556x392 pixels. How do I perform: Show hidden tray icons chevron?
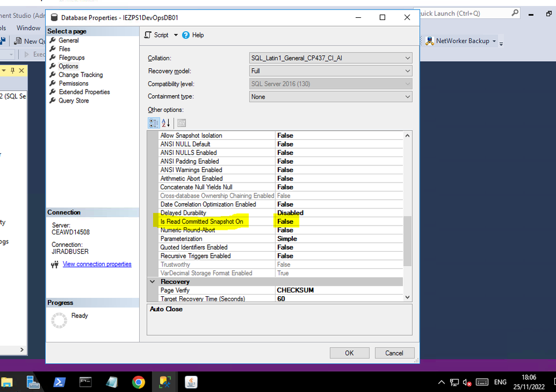tap(441, 383)
